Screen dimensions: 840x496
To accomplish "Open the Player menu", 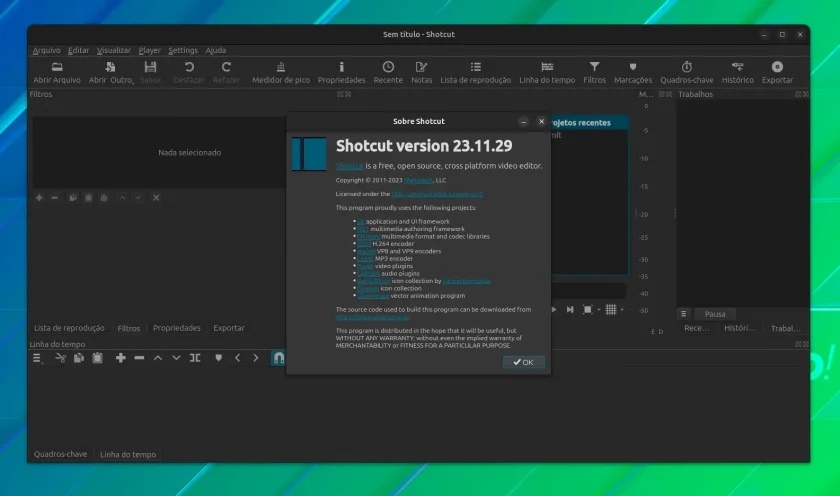I will 149,50.
